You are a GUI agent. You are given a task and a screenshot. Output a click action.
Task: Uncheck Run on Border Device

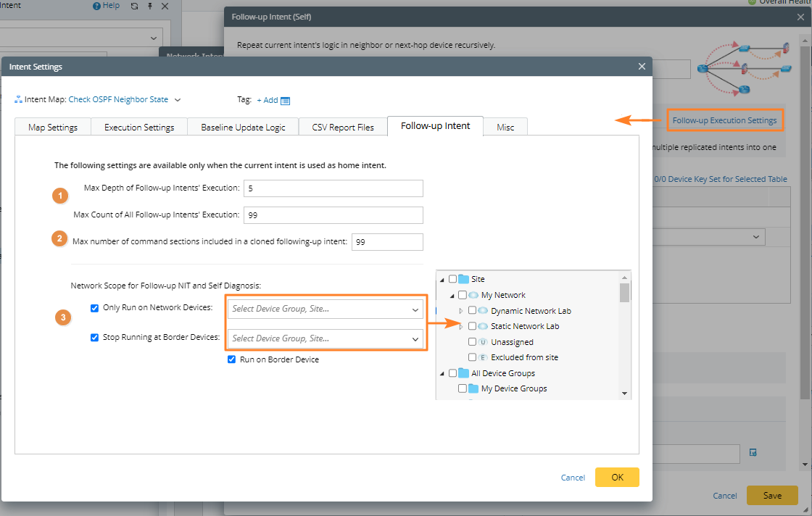tap(232, 359)
